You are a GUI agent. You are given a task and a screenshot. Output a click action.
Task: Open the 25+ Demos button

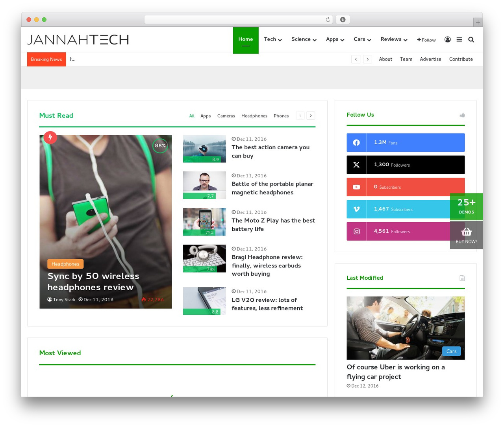[466, 206]
